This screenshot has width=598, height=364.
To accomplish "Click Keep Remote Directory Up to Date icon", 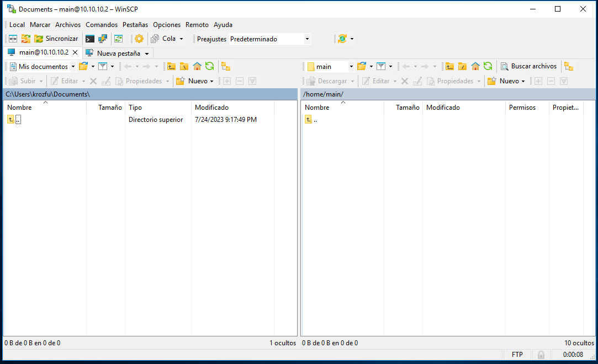I will (x=118, y=39).
